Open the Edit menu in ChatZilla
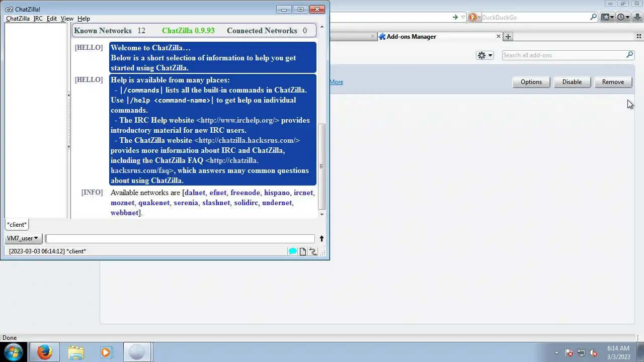 tap(52, 19)
